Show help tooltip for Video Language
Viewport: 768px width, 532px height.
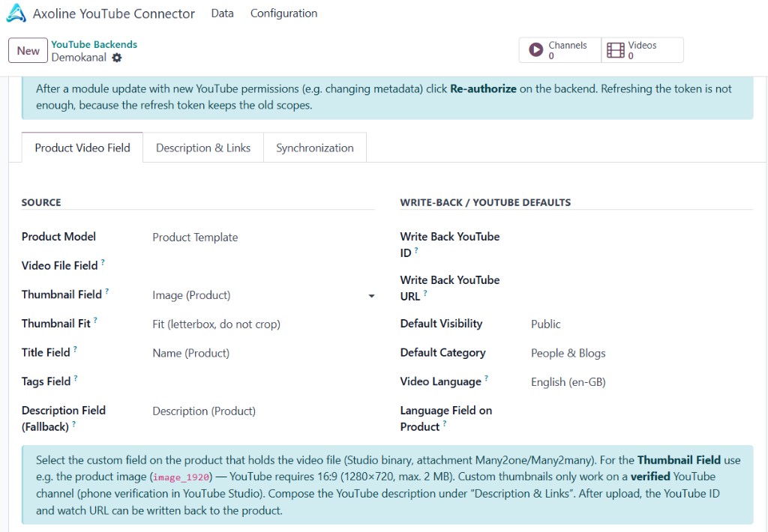[486, 378]
